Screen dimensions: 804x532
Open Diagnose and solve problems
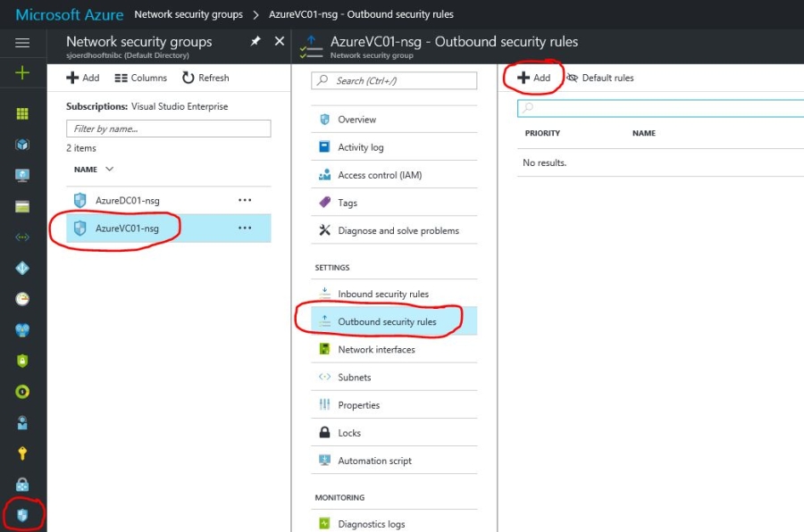tap(394, 230)
